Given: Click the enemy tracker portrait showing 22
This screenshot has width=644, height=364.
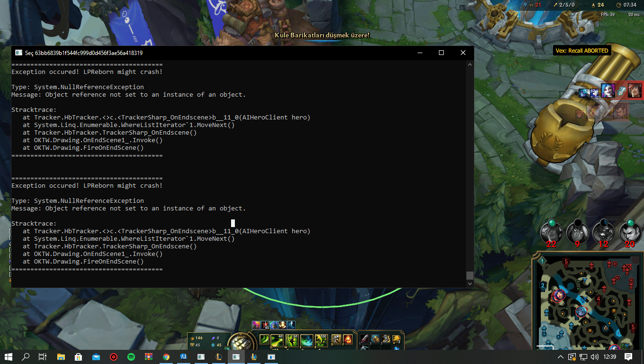Looking at the screenshot, I should coord(551,232).
